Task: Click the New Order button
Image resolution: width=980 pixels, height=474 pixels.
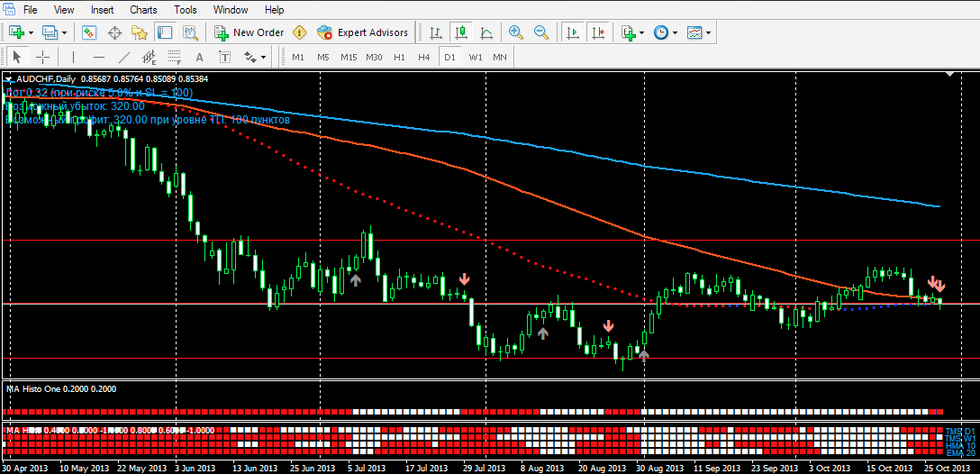Action: point(250,32)
